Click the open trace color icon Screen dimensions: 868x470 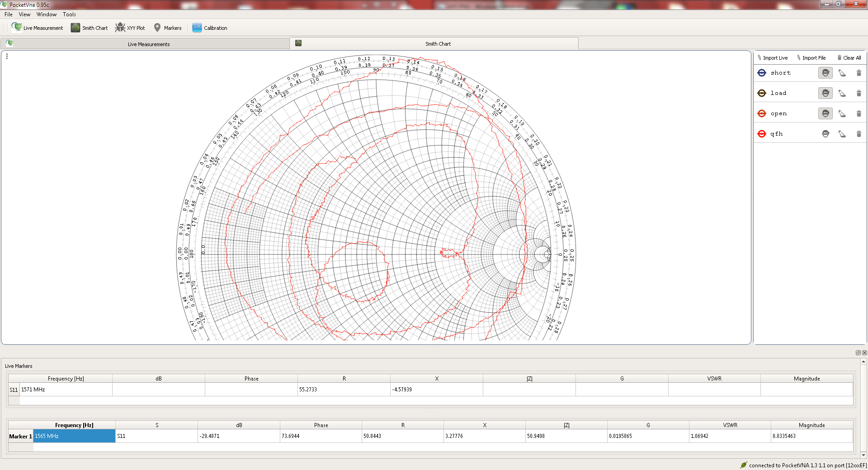(x=762, y=113)
